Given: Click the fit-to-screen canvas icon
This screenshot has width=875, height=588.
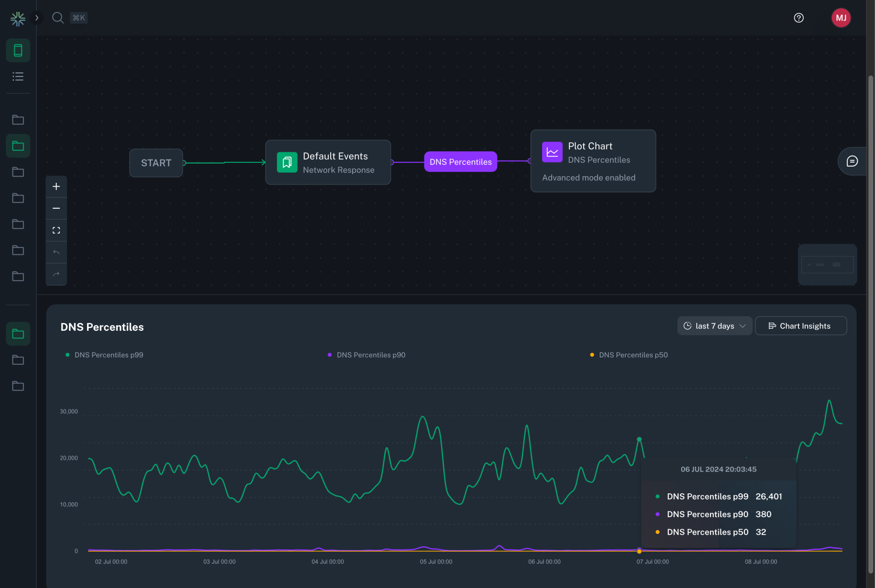Looking at the screenshot, I should (x=56, y=231).
